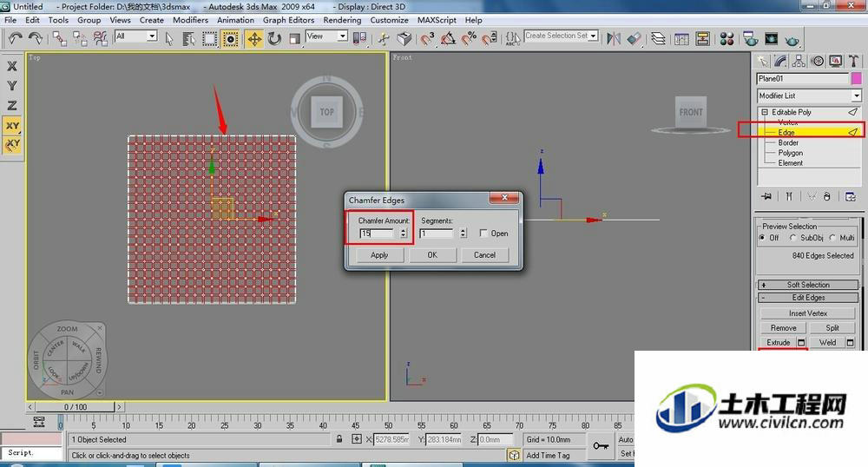Select the Polygon sub-object level

pos(790,153)
